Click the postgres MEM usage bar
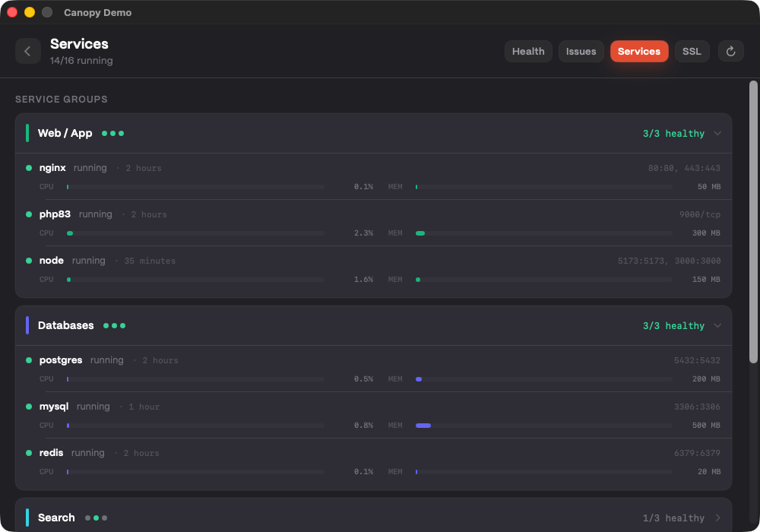Screen dimensions: 760x532 pyautogui.click(x=544, y=379)
